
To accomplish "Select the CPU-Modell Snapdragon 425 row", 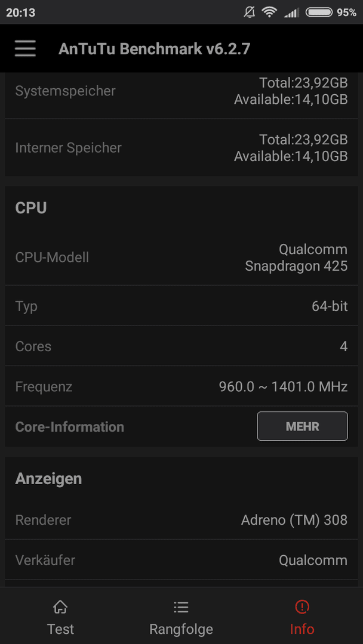I will (181, 258).
